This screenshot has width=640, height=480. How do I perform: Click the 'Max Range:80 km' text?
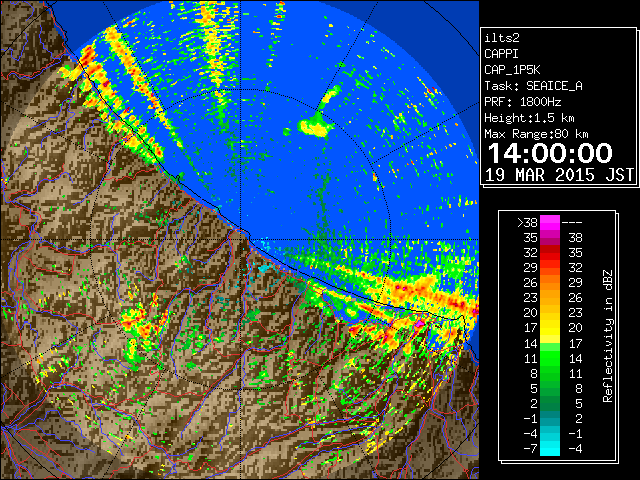point(536,134)
